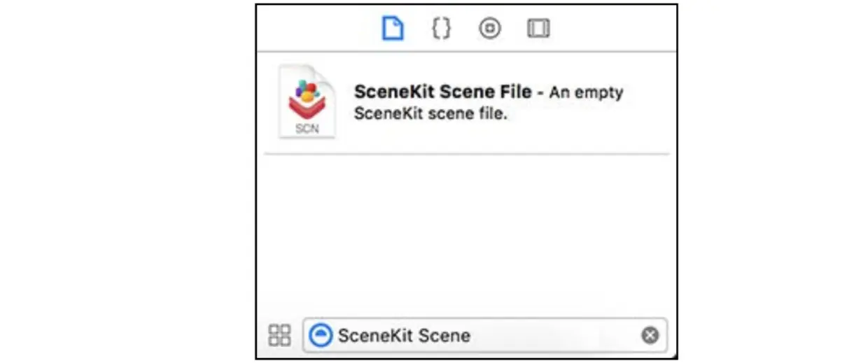Image resolution: width=868 pixels, height=363 pixels.
Task: Click the empty area below the result
Action: click(x=467, y=234)
